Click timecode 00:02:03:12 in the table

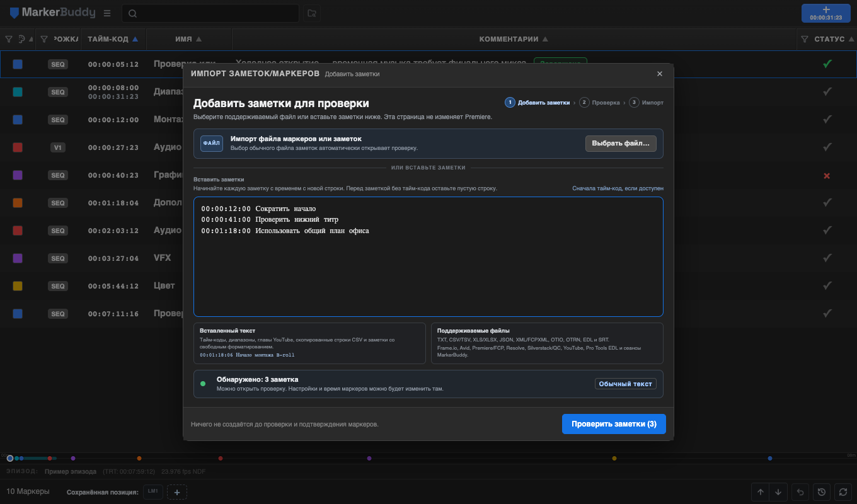pyautogui.click(x=113, y=231)
